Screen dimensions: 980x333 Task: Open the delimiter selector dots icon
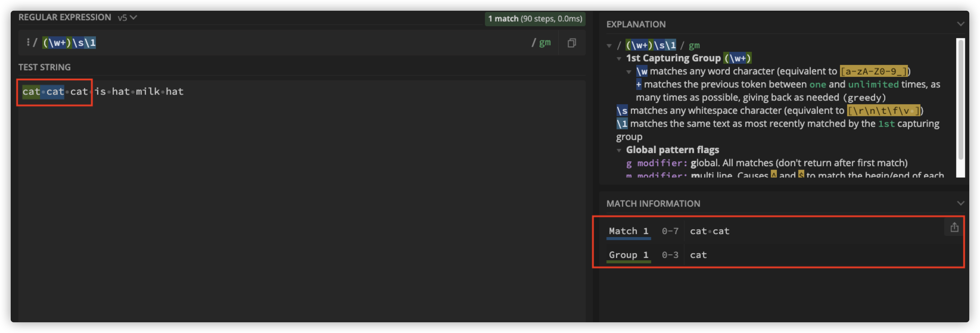28,42
